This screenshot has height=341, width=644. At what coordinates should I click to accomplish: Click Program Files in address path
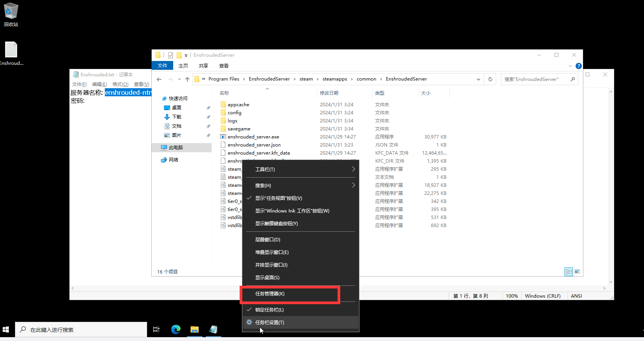[x=223, y=79]
